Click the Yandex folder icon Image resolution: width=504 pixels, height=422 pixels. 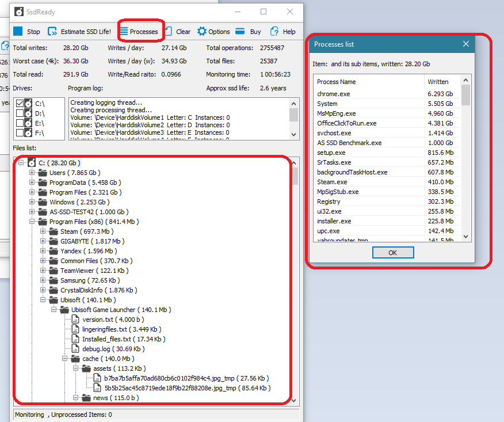54,251
